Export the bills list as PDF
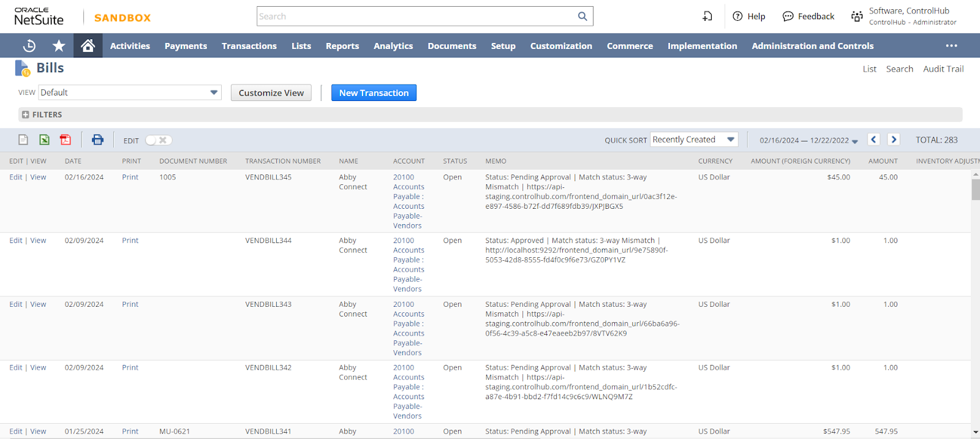Image resolution: width=980 pixels, height=439 pixels. pos(66,140)
